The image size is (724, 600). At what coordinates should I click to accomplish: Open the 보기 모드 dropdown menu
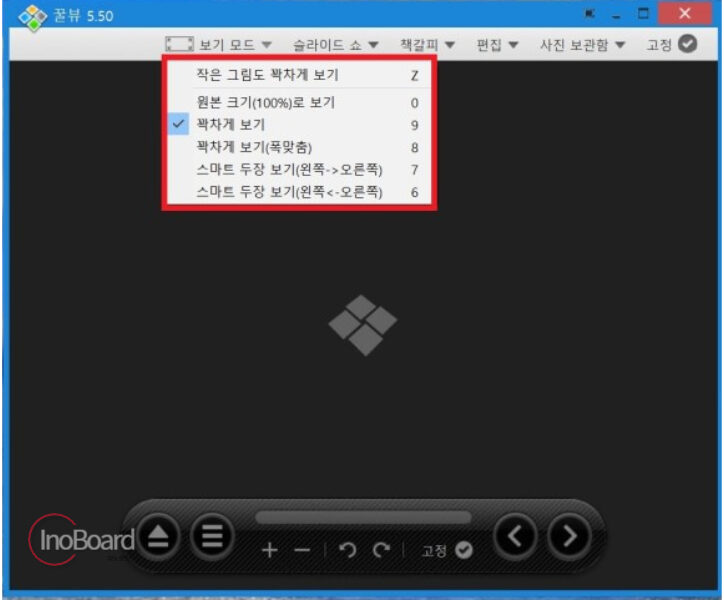tap(235, 45)
